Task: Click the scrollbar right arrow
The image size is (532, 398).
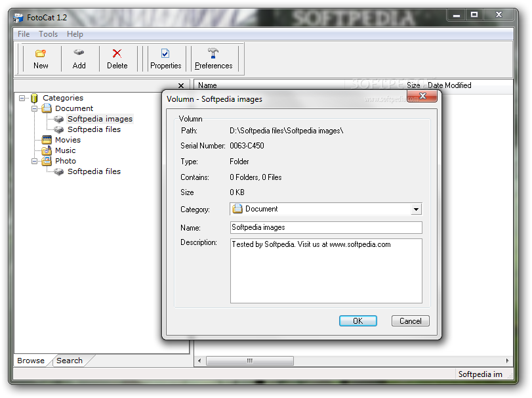Action: point(507,361)
